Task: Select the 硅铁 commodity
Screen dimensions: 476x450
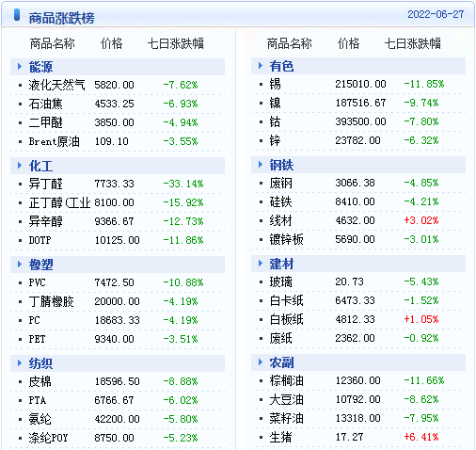Action: [x=280, y=201]
